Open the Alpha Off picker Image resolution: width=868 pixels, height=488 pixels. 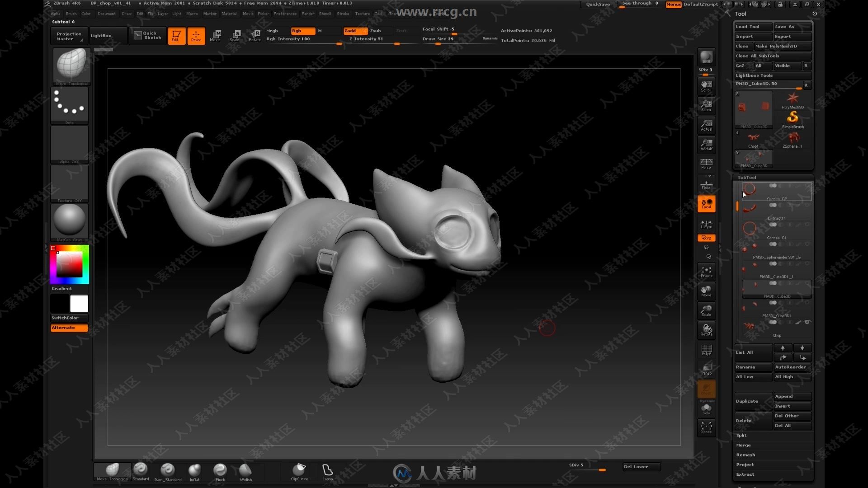coord(69,145)
